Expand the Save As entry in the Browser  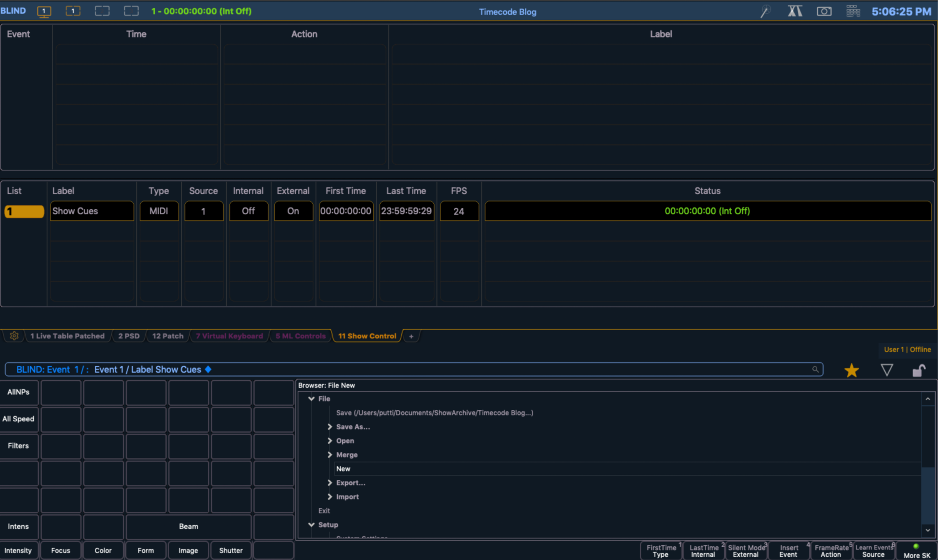tap(330, 426)
